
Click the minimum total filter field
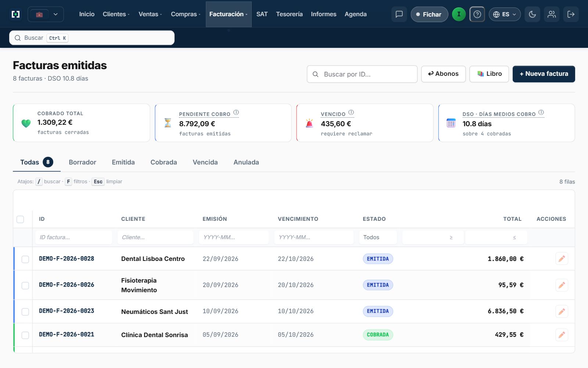[433, 237]
